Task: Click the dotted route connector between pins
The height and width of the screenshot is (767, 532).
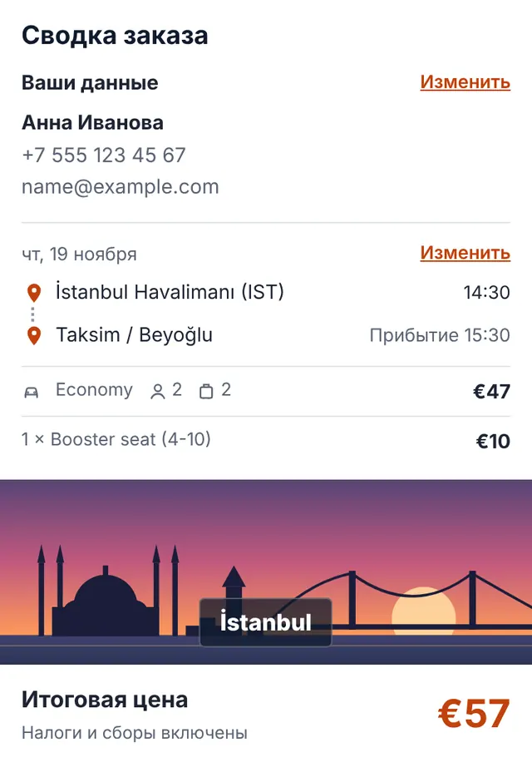Action: 32,314
